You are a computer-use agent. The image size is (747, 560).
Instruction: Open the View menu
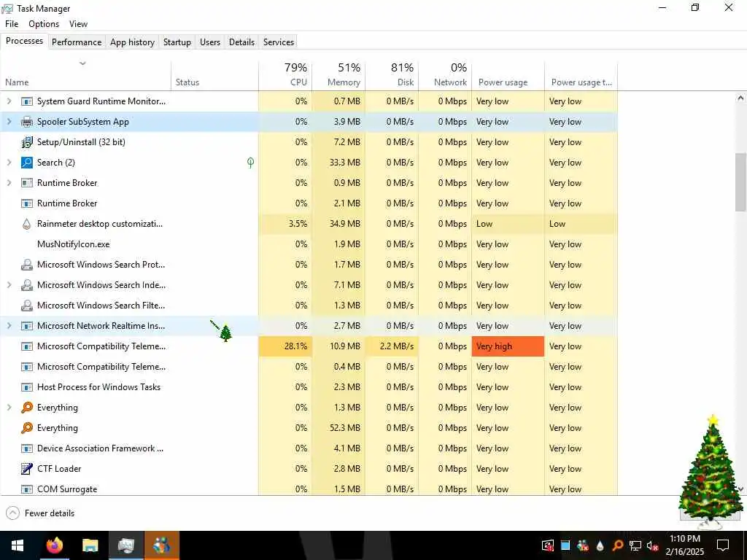click(x=78, y=24)
